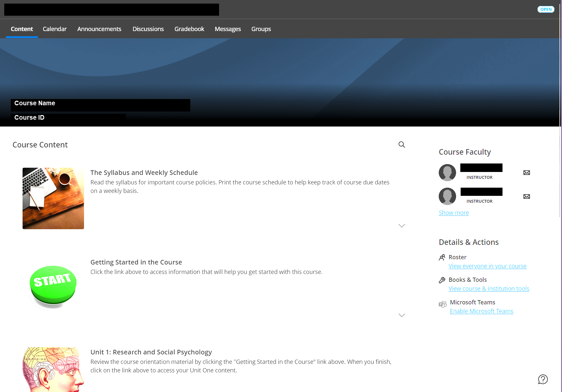Click the first instructor's avatar picture

click(447, 172)
